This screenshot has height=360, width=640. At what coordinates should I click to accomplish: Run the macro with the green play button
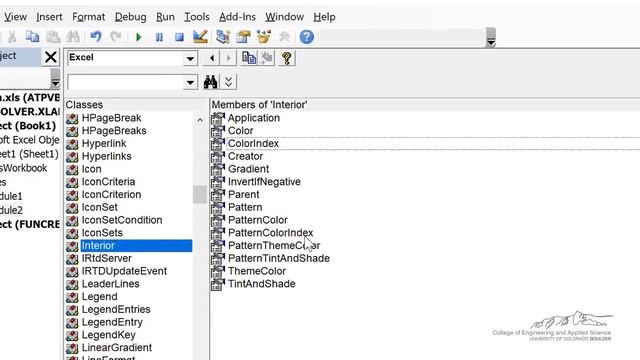138,37
